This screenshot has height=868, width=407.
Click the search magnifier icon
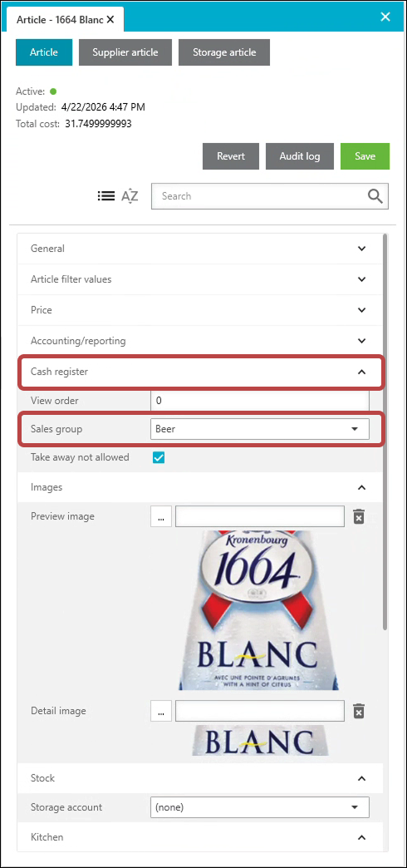coord(375,196)
